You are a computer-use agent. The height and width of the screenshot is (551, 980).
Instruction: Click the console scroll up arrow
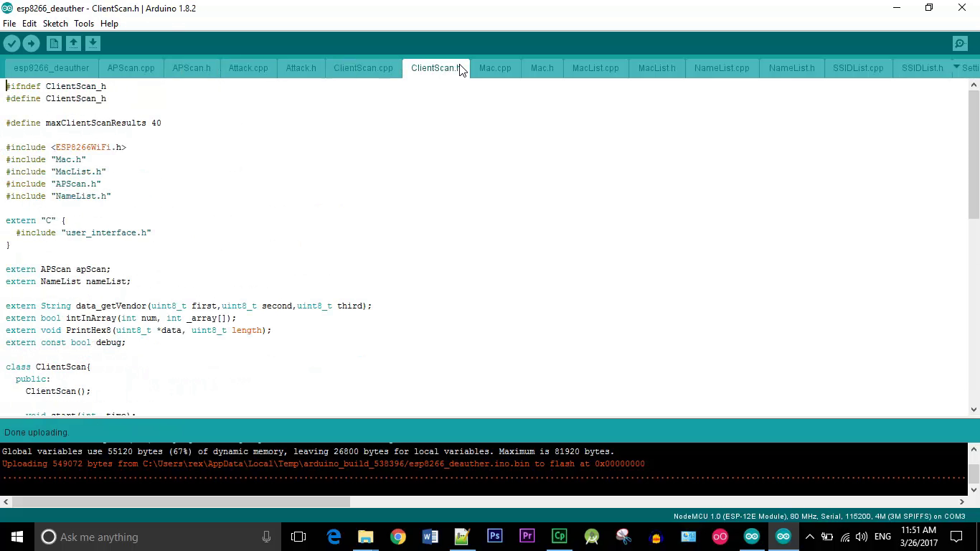click(x=974, y=449)
